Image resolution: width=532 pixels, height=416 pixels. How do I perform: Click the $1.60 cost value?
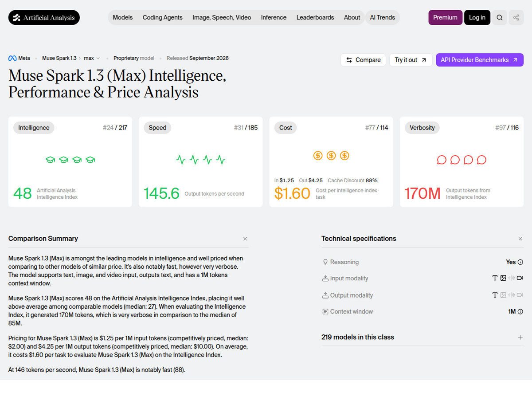tap(292, 193)
